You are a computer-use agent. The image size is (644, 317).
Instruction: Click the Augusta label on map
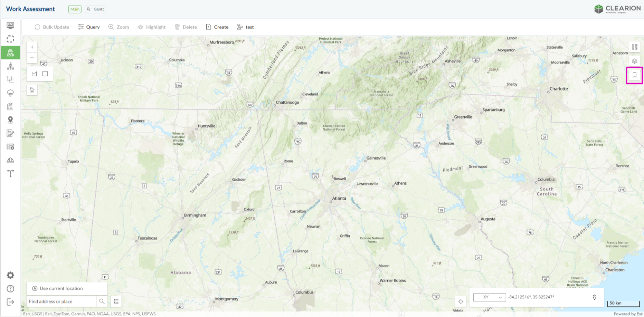[488, 219]
